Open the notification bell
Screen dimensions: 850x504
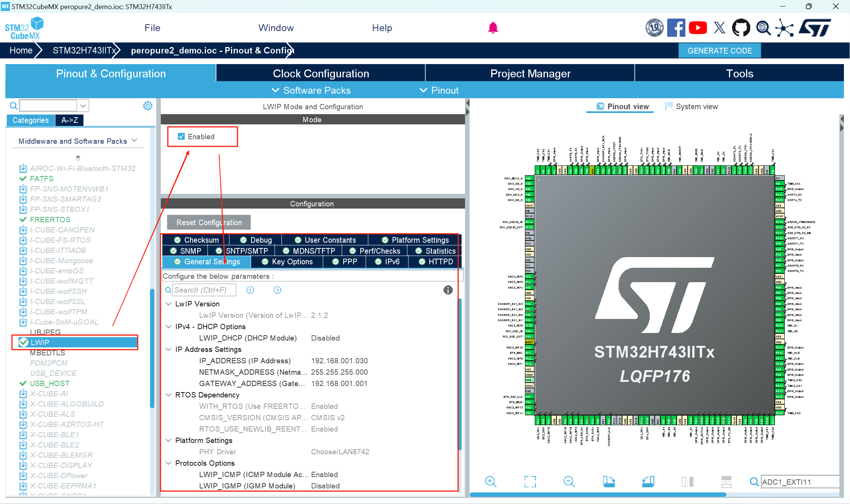tap(493, 28)
